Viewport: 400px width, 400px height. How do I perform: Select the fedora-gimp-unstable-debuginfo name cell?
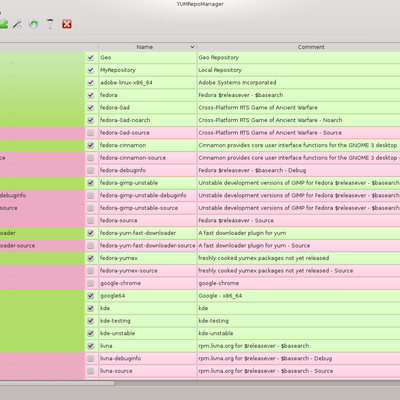coord(147,196)
